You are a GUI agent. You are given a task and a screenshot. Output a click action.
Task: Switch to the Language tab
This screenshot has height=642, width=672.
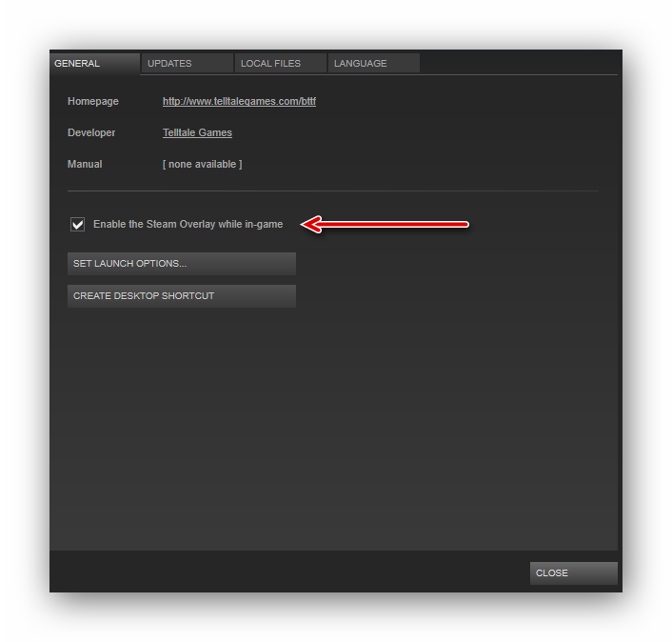[x=374, y=64]
